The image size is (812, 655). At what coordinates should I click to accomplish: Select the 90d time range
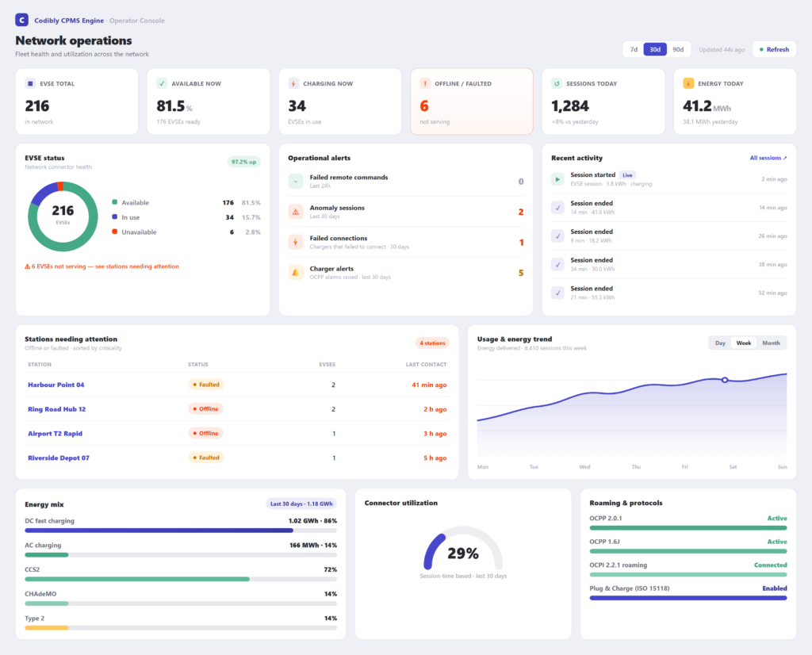[x=678, y=50]
